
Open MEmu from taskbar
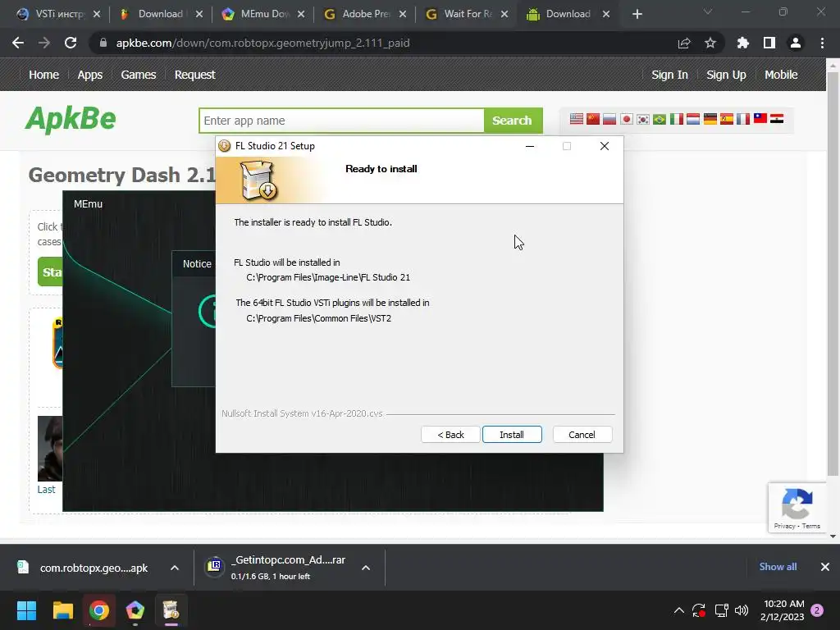point(135,610)
